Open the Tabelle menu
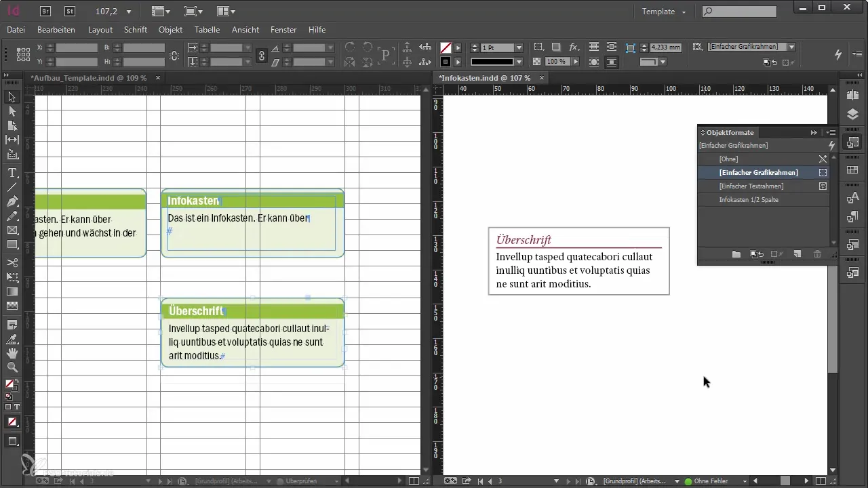 click(x=207, y=30)
